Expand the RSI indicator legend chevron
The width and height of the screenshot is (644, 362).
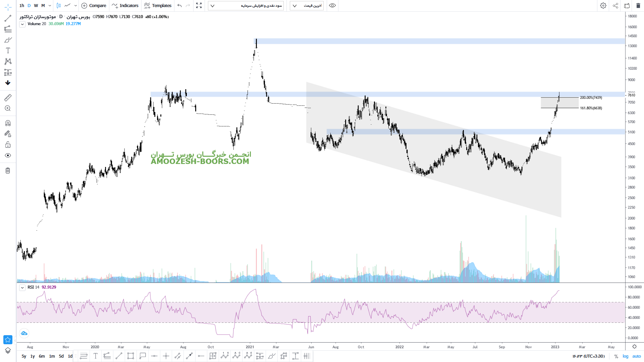pyautogui.click(x=22, y=288)
